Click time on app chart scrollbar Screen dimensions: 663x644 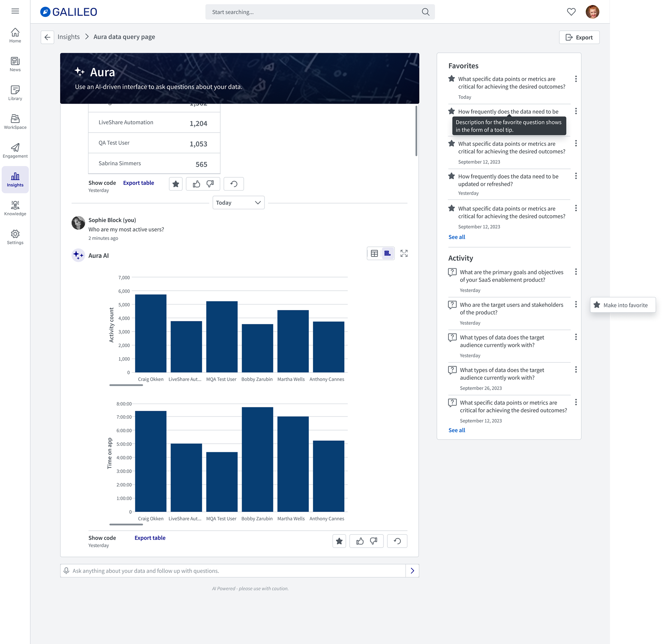pyautogui.click(x=126, y=524)
